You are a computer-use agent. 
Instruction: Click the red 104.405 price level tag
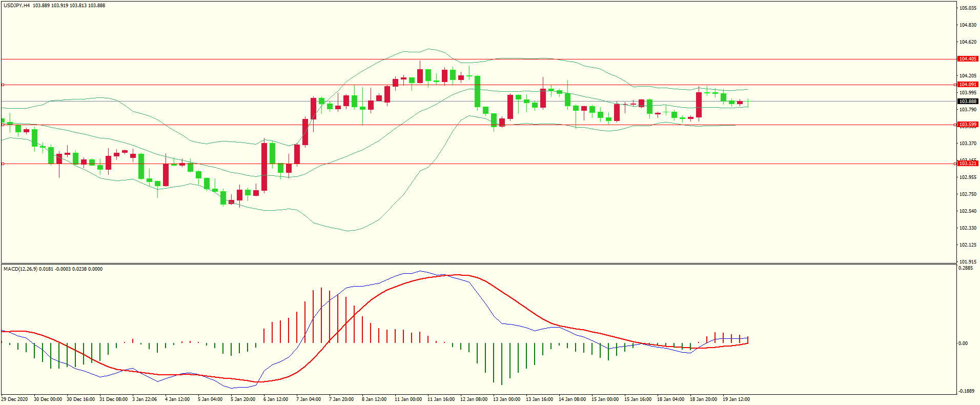(968, 59)
